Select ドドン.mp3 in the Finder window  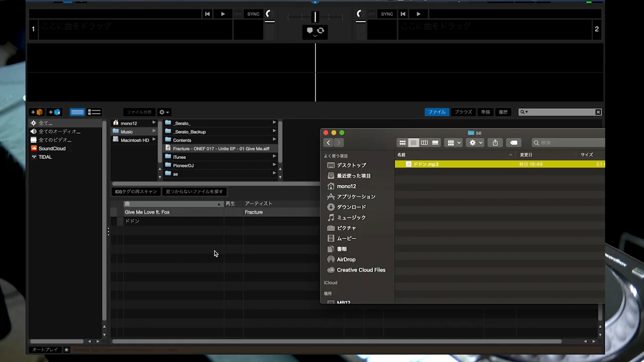point(500,164)
